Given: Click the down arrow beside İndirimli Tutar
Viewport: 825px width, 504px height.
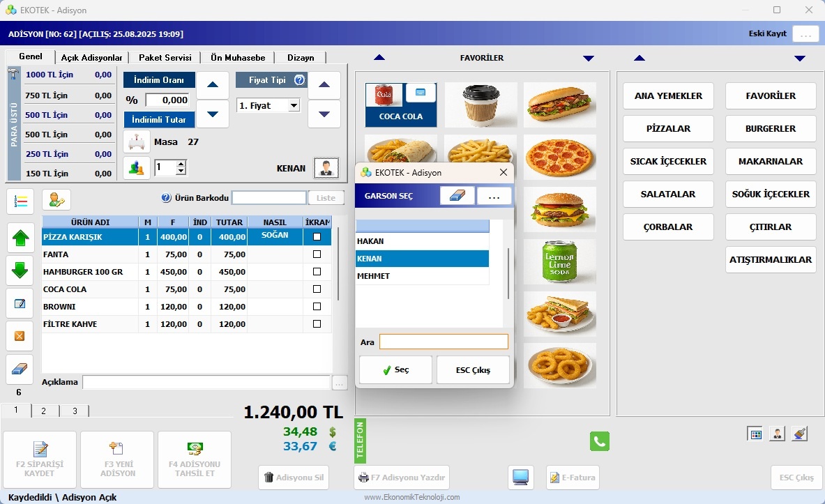Looking at the screenshot, I should [213, 114].
